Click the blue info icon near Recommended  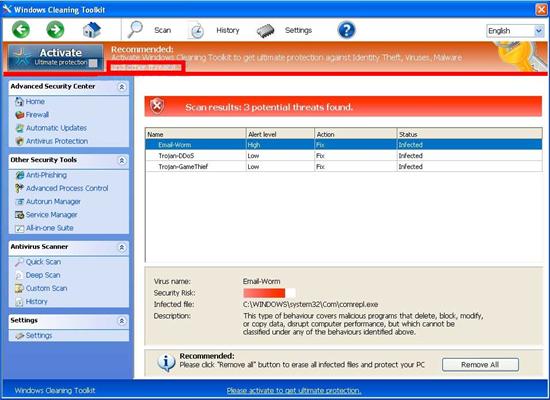point(166,362)
